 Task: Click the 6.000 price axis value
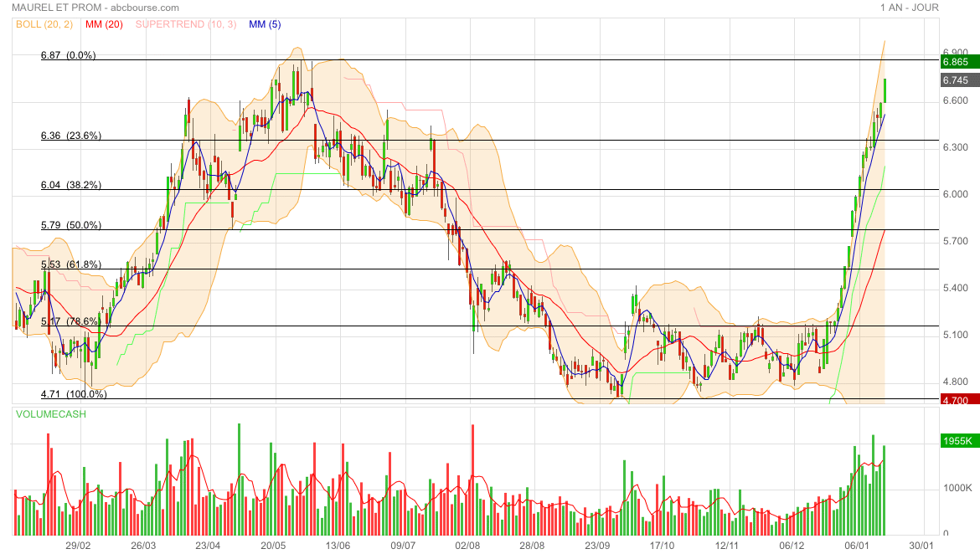point(956,194)
